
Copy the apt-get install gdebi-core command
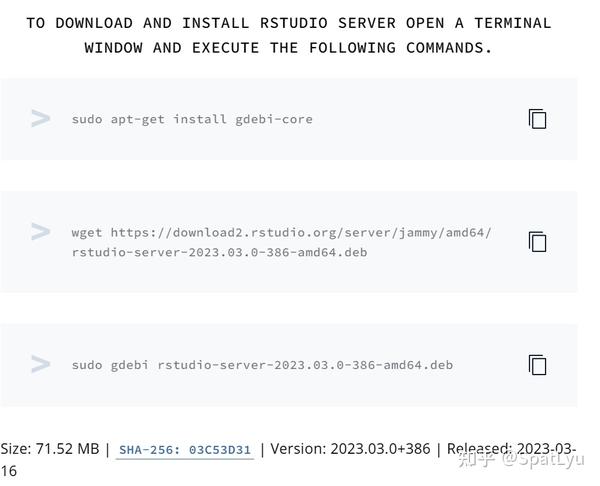(x=538, y=119)
